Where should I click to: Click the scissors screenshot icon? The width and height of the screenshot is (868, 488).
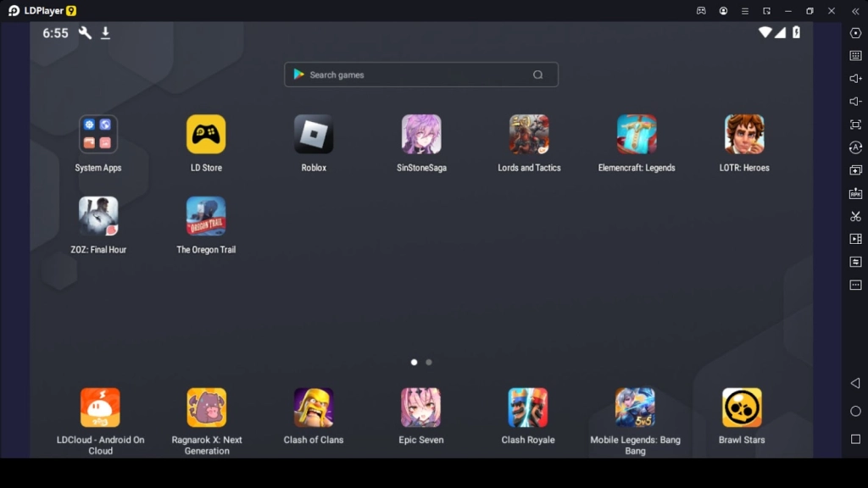coord(855,216)
